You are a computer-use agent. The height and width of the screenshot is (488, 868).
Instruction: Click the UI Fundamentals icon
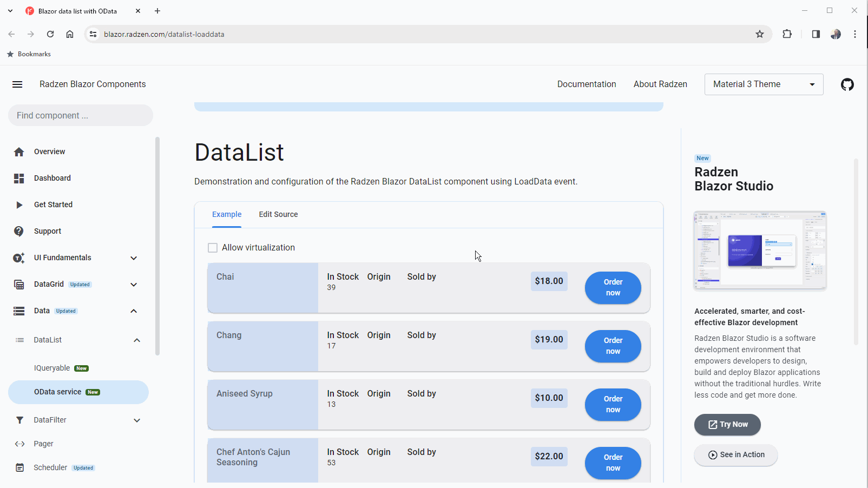pyautogui.click(x=19, y=258)
